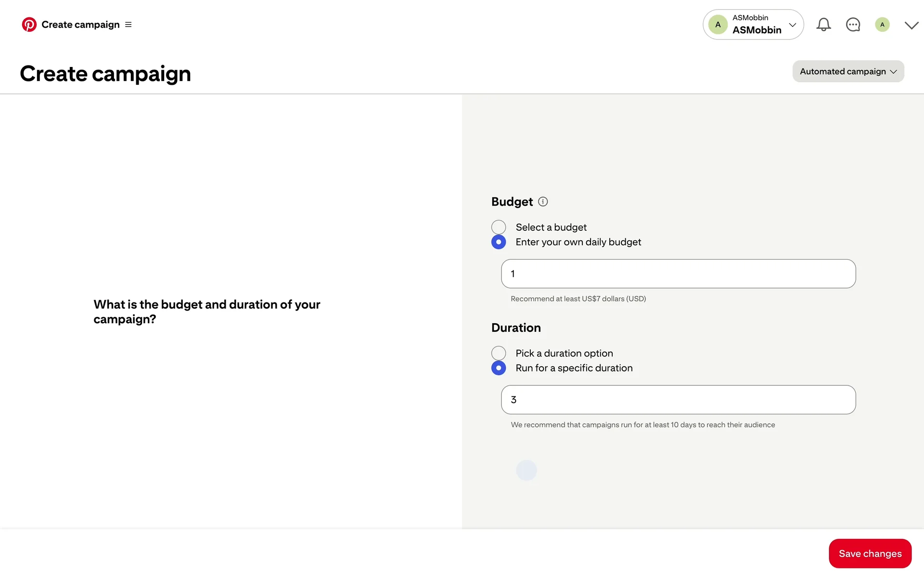
Task: Open the messages chat bubble icon
Action: [853, 25]
